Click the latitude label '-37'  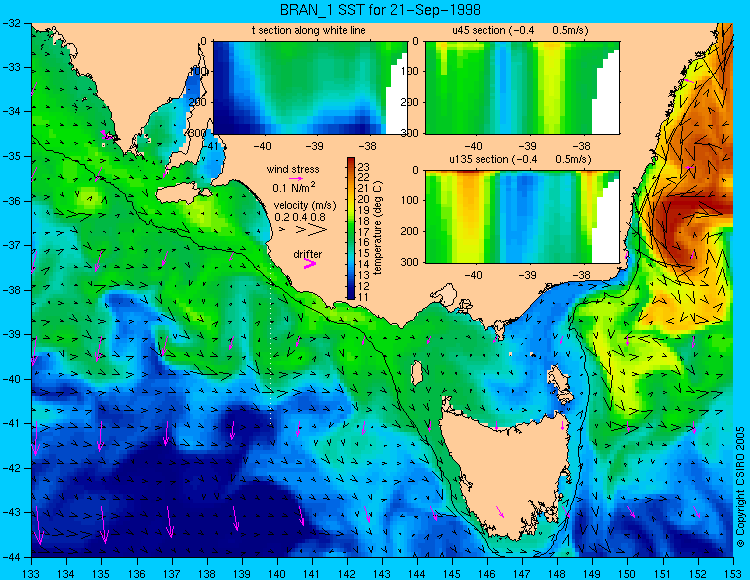click(x=11, y=245)
